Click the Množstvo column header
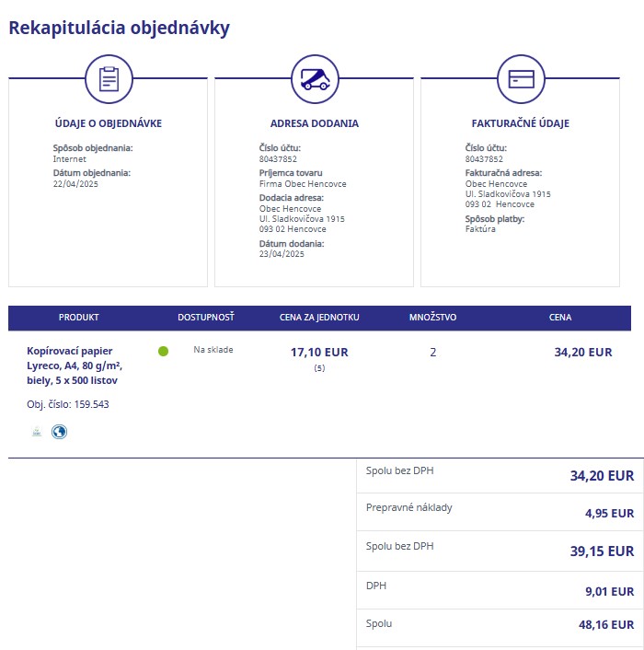 (432, 318)
